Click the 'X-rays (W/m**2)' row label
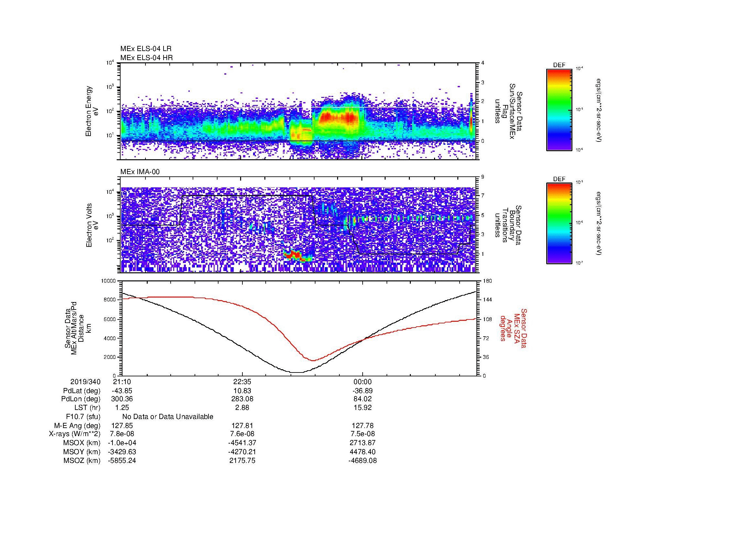 75,434
